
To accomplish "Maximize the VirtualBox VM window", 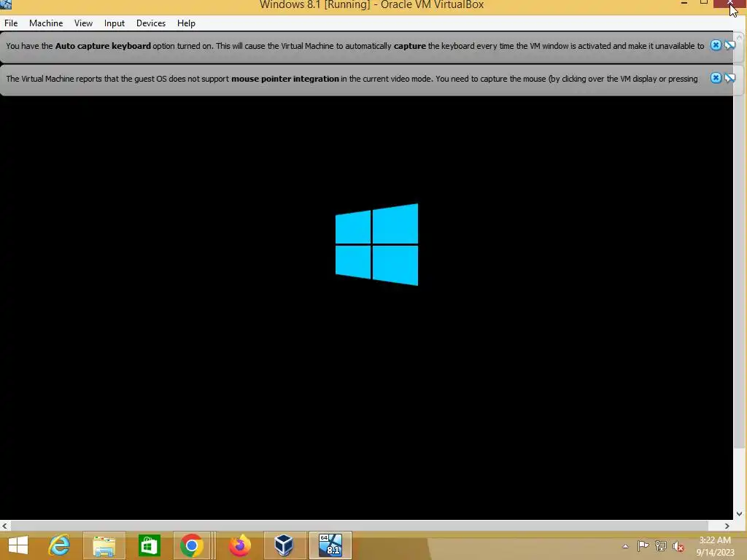I will pos(704,4).
